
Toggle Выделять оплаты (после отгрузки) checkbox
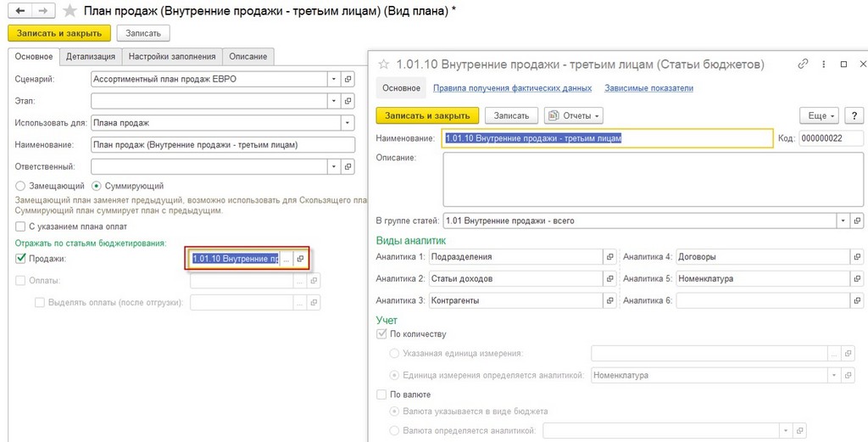click(x=40, y=302)
